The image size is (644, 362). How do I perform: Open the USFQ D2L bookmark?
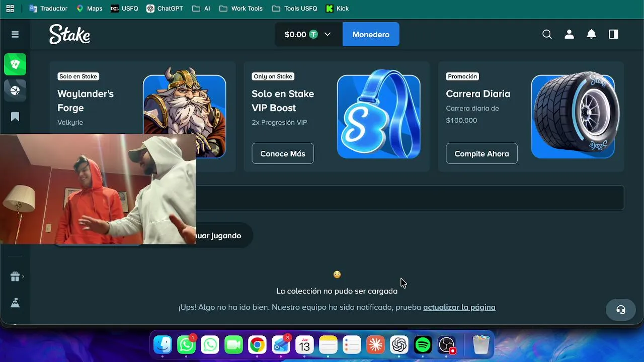pos(124,9)
